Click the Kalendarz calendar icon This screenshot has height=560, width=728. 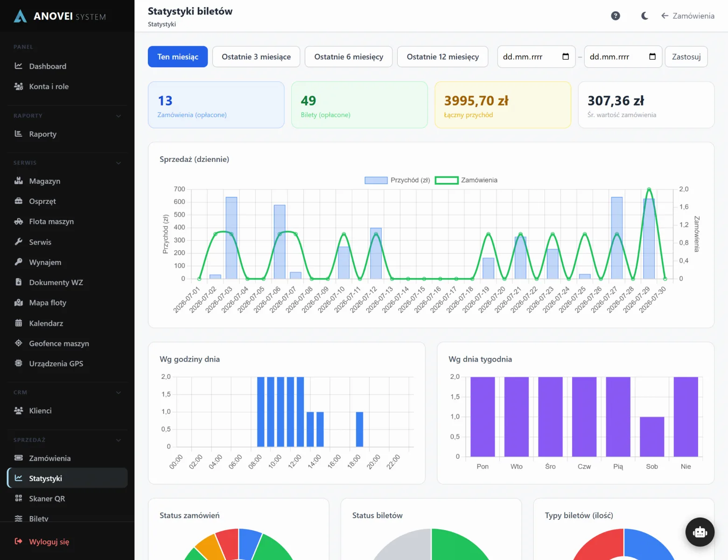pos(19,323)
